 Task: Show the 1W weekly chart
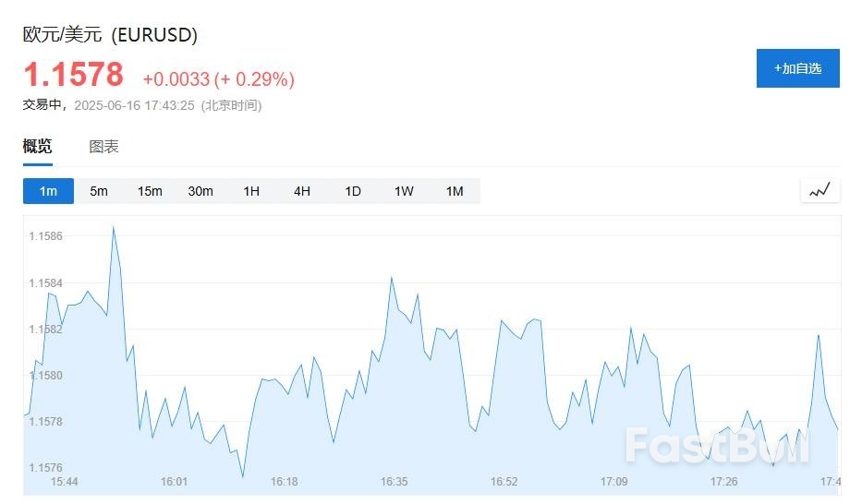[404, 191]
